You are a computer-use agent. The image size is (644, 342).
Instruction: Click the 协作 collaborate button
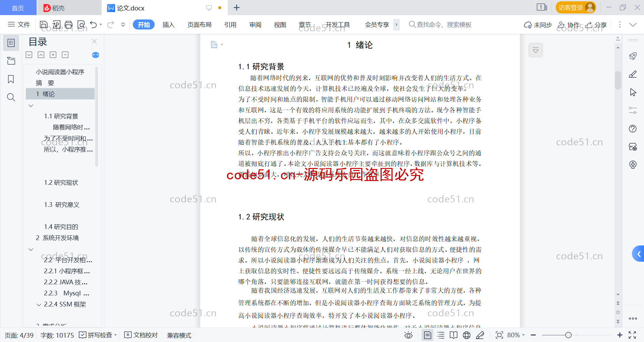point(569,25)
